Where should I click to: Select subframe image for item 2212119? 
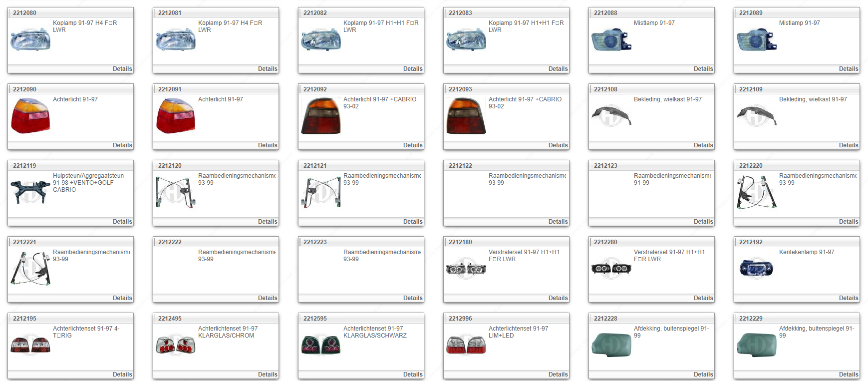[30, 192]
